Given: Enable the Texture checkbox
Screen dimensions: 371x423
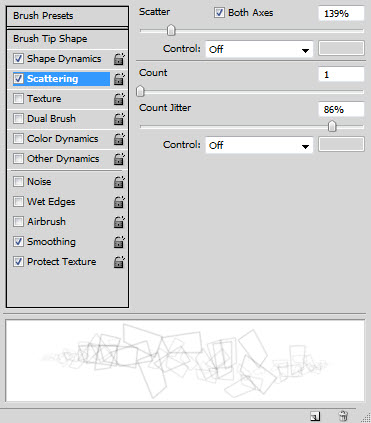Looking at the screenshot, I should coord(18,99).
